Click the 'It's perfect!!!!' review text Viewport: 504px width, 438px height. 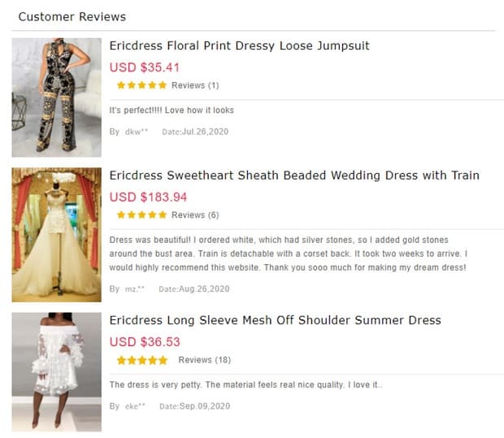[172, 111]
